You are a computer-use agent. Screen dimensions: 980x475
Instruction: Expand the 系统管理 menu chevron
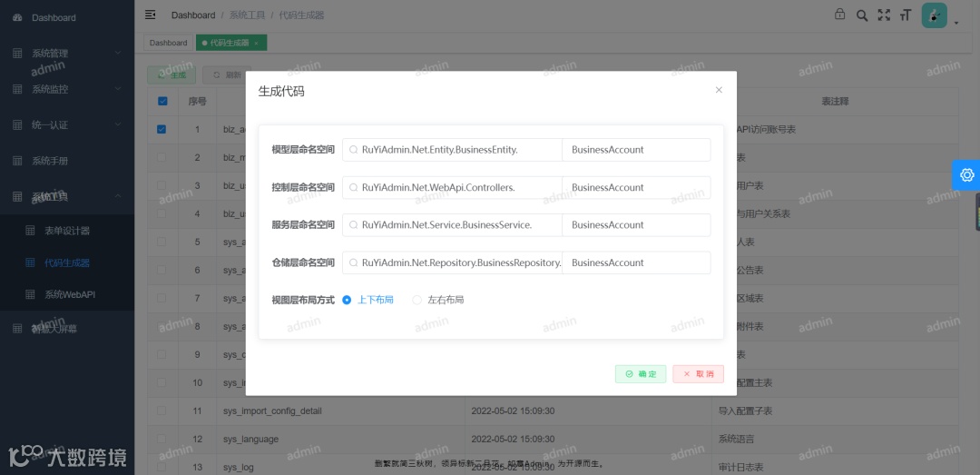click(118, 54)
